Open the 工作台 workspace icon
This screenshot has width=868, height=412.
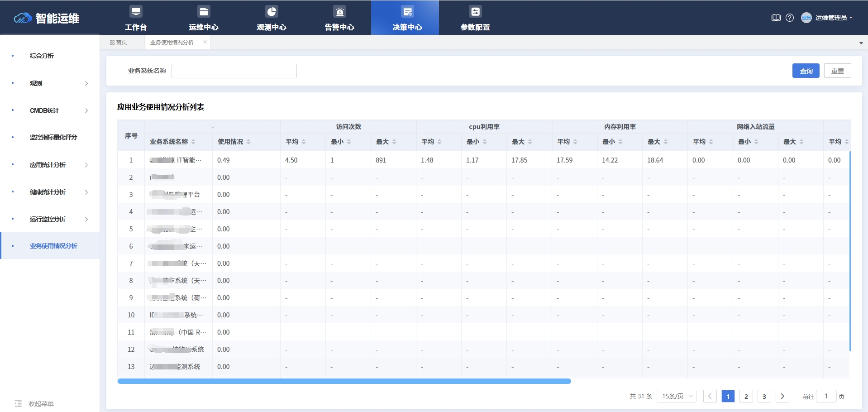point(135,17)
